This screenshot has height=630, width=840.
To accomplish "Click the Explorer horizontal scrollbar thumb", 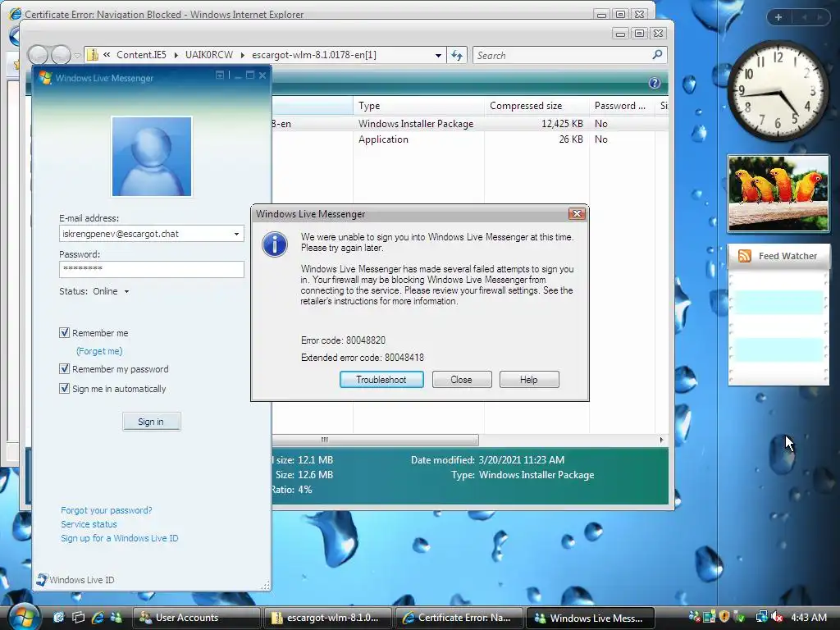I will point(375,440).
